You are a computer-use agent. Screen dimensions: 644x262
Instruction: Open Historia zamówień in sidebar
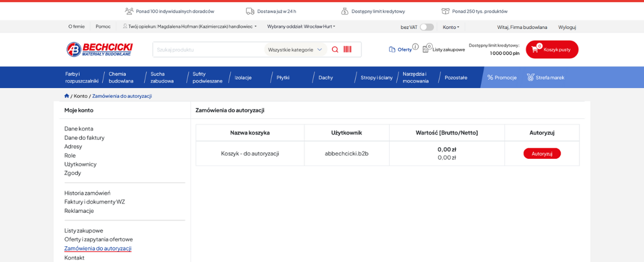[x=88, y=193]
